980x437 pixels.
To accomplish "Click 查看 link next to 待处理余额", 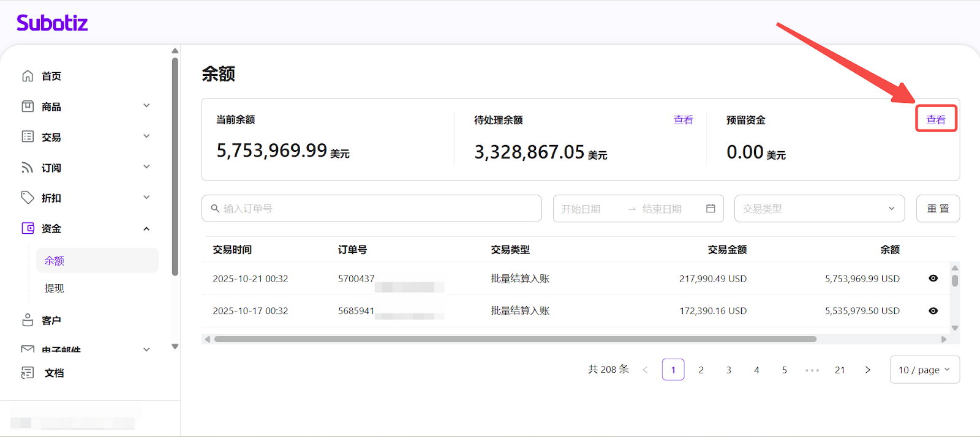I will [683, 120].
